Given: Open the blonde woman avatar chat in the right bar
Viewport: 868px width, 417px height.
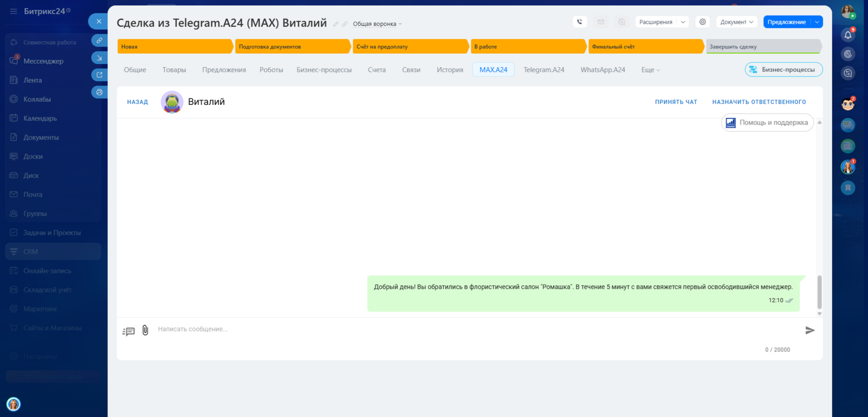Looking at the screenshot, I should coord(848,167).
